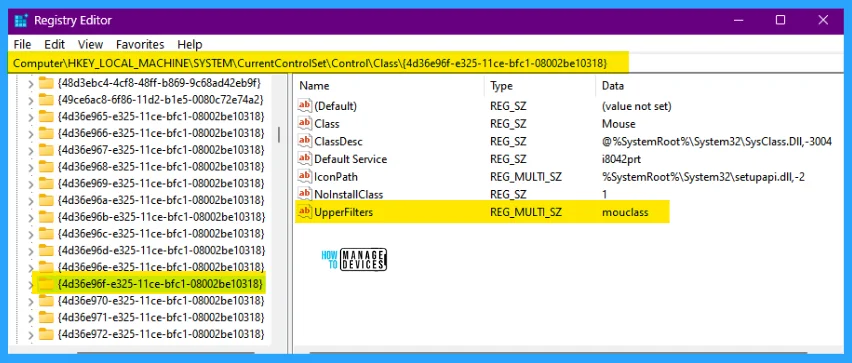Expand the {4d36e965-e325-11ce-bfc1-08002be10318} key
Viewport: 852px width, 363px height.
tap(30, 117)
